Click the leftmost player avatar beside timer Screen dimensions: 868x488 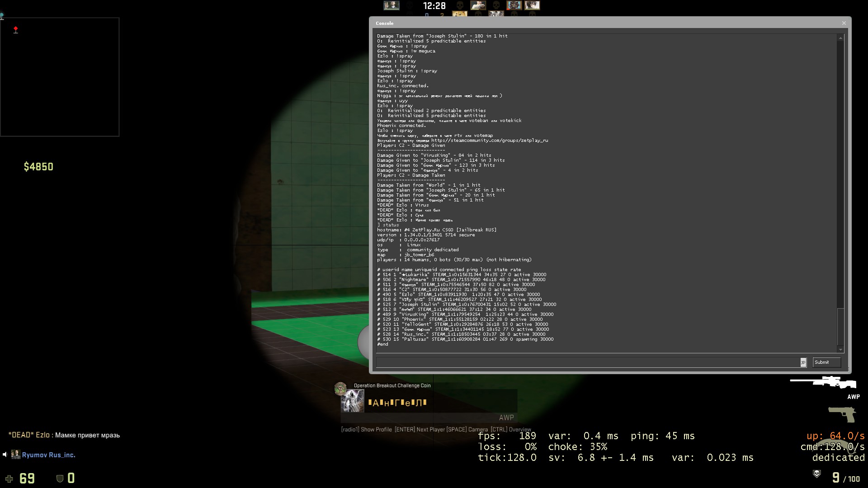391,5
